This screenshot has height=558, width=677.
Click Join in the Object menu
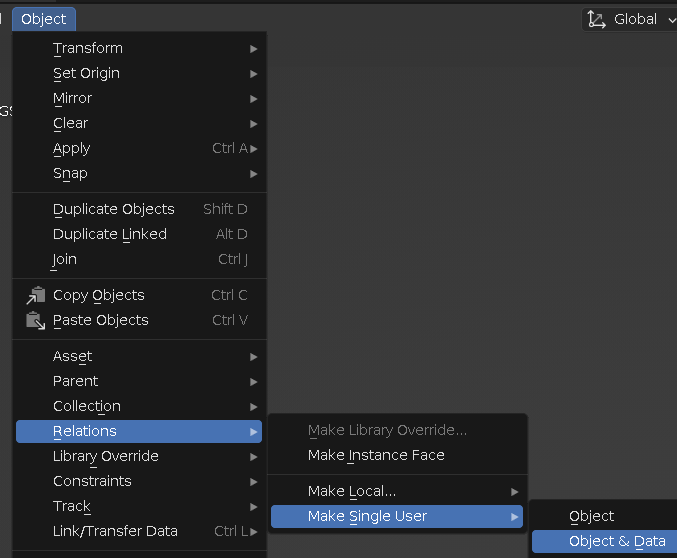[x=65, y=259]
